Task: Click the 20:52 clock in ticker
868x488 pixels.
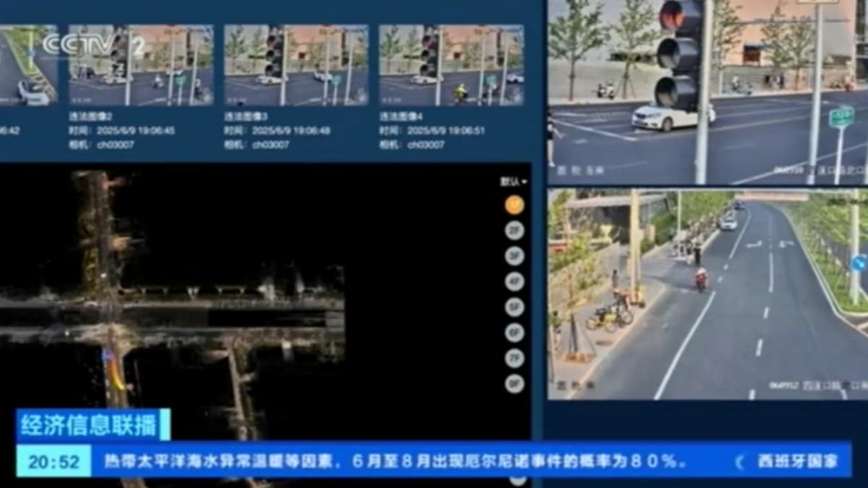Action: tap(54, 461)
